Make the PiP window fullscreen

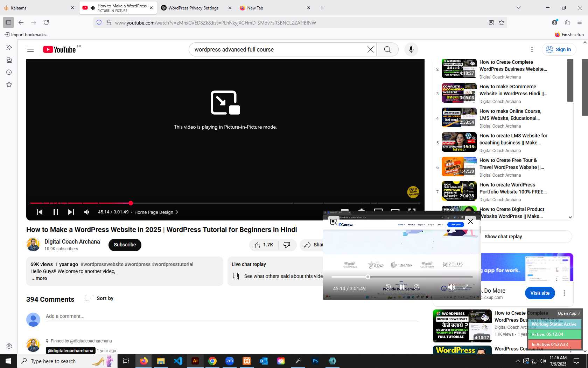tap(466, 287)
